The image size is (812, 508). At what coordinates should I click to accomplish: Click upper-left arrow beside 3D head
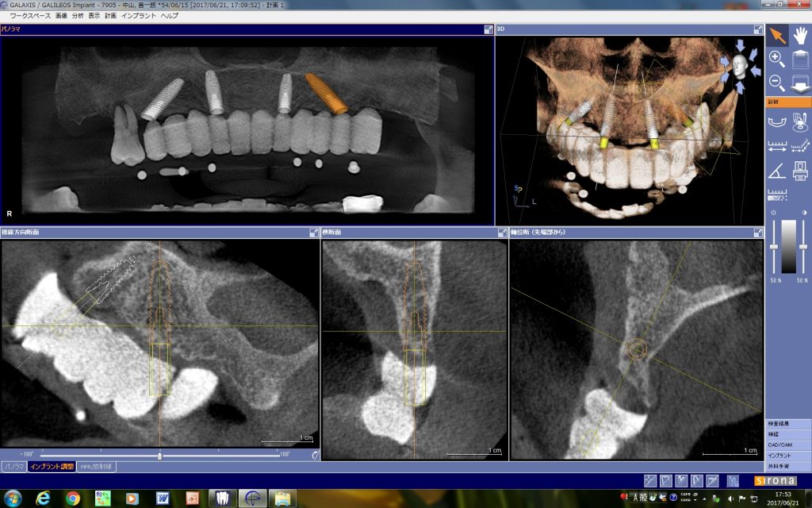pyautogui.click(x=726, y=62)
